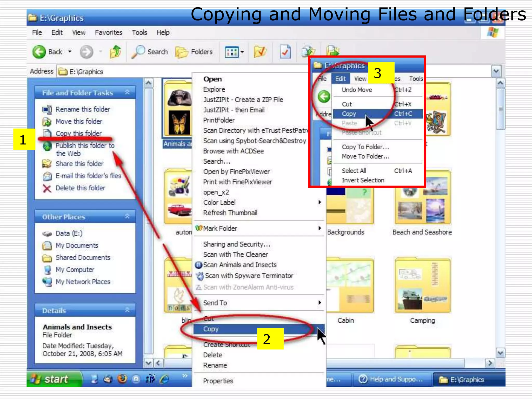532x399 pixels.
Task: Click the green Back arrow icon
Action: pos(39,52)
